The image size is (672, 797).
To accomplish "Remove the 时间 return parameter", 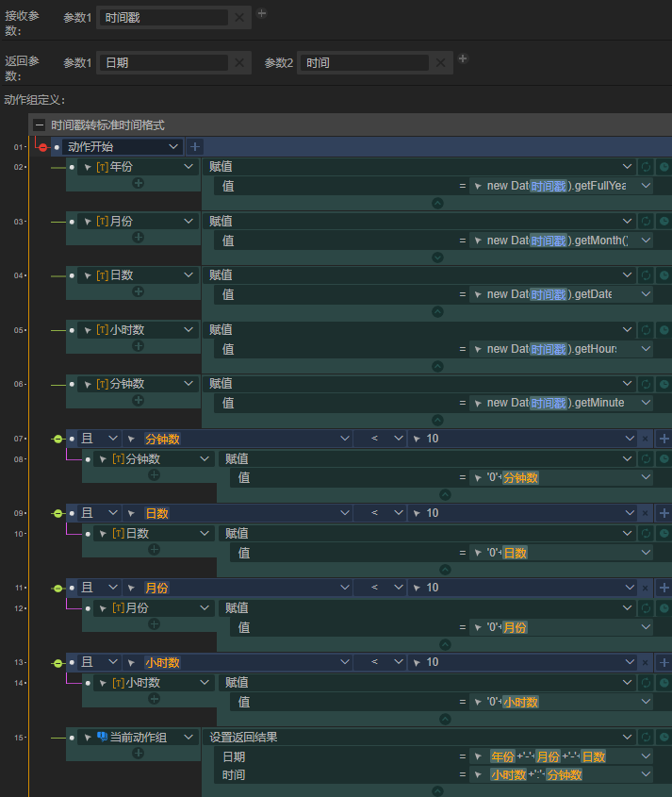I will tap(440, 62).
